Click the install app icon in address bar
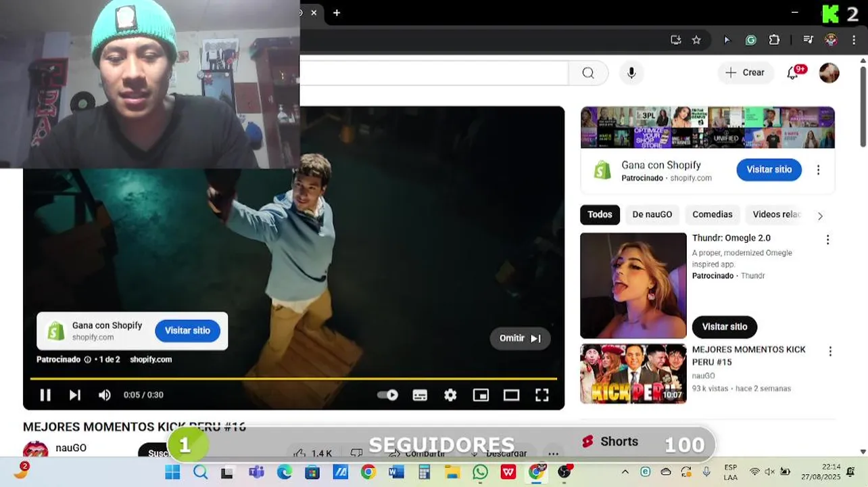Viewport: 868px width, 487px height. point(675,40)
